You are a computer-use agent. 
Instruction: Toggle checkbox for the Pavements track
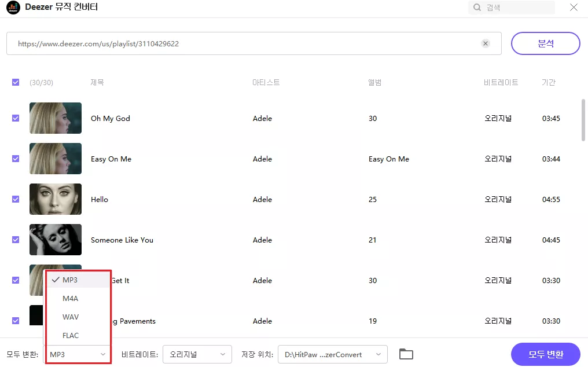click(16, 321)
